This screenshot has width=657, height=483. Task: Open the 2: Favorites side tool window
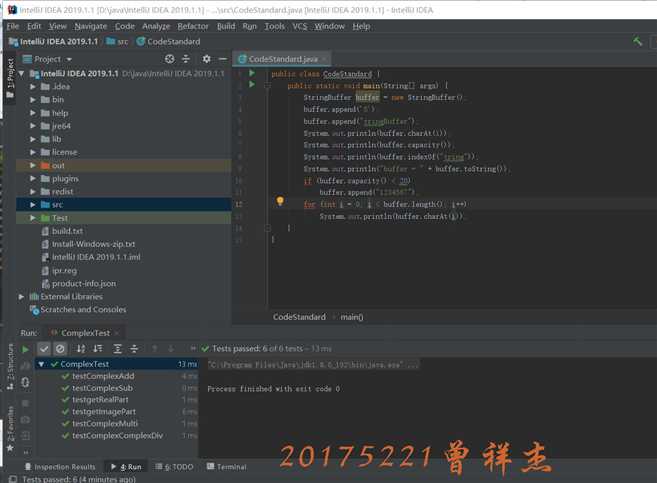[10, 429]
